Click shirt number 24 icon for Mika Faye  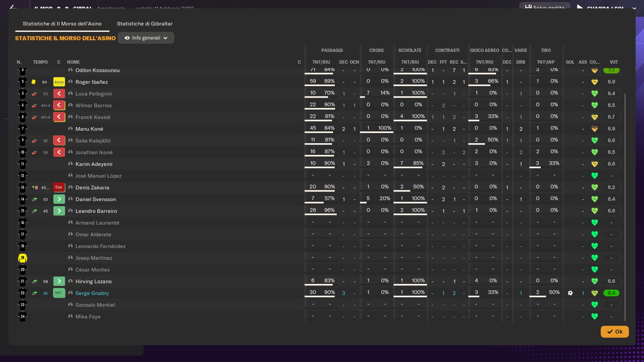[x=22, y=316]
